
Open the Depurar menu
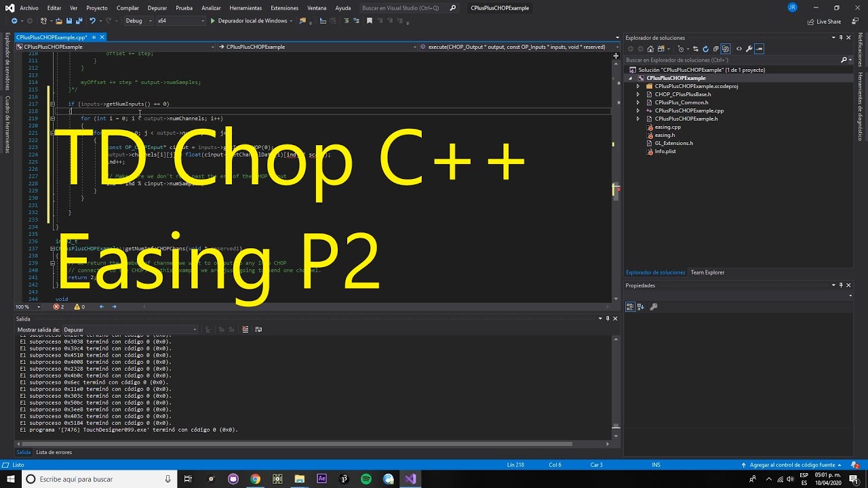157,8
